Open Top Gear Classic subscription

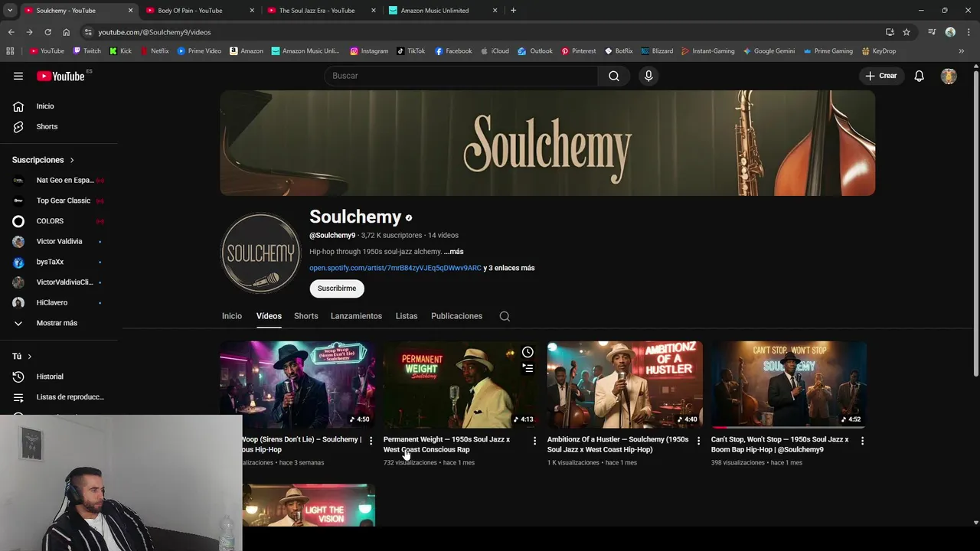(59, 201)
